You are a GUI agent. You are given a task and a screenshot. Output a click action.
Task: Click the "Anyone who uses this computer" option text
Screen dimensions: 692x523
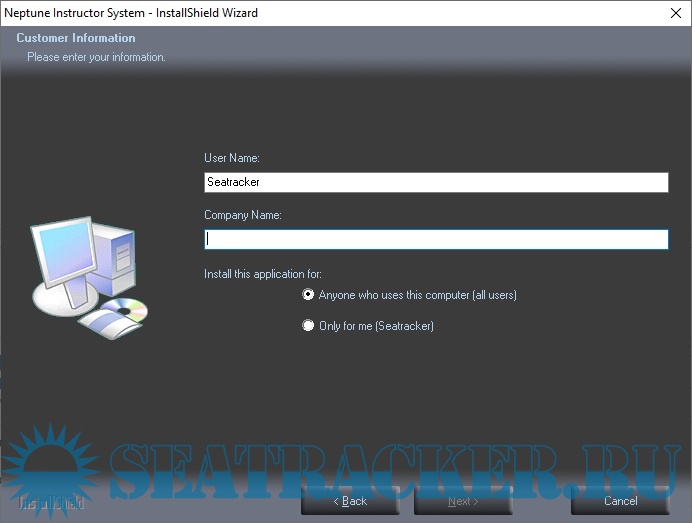pos(417,295)
